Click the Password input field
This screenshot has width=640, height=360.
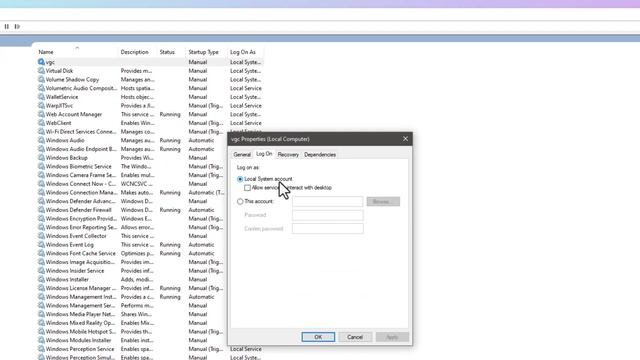click(327, 215)
